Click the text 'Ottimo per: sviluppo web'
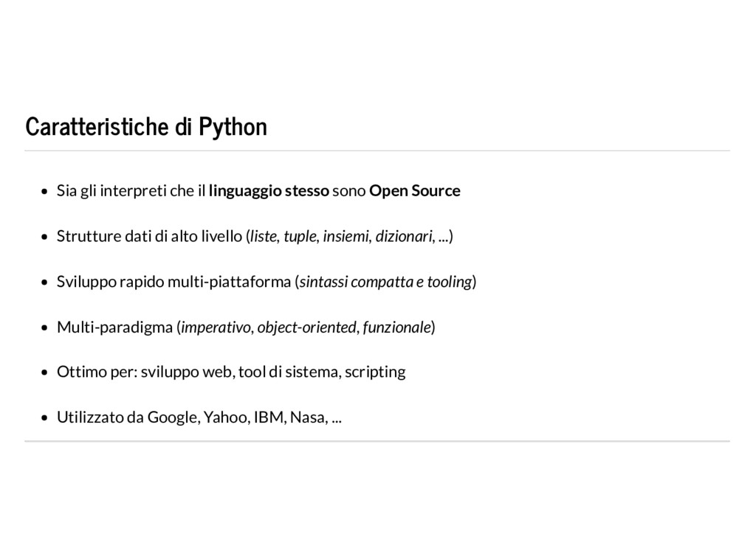756x551 pixels. 145,372
